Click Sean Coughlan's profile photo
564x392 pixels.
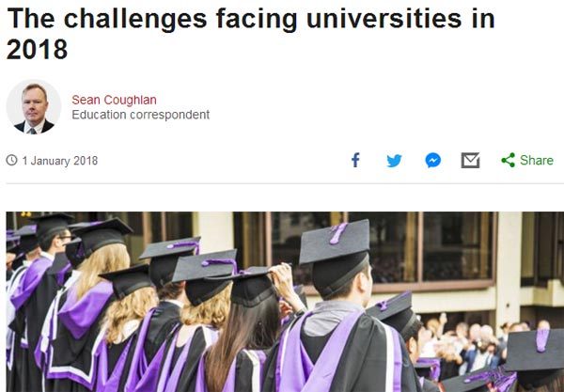[x=34, y=106]
